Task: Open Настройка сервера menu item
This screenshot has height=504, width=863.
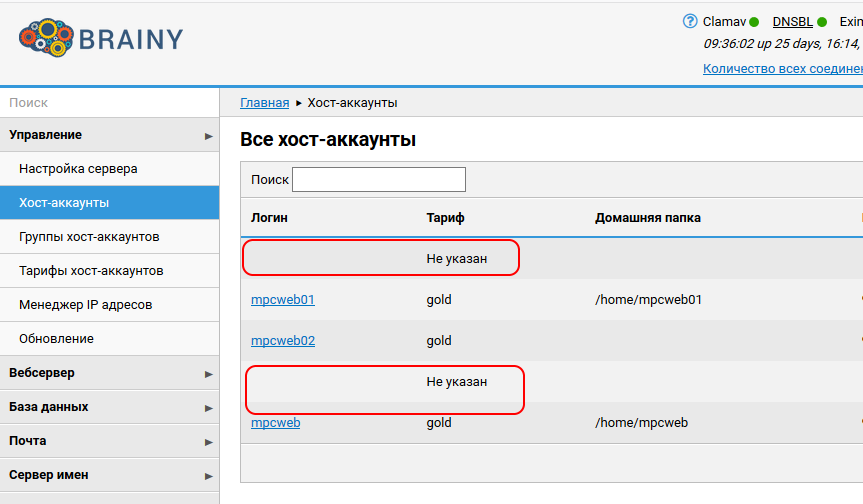Action: tap(78, 169)
